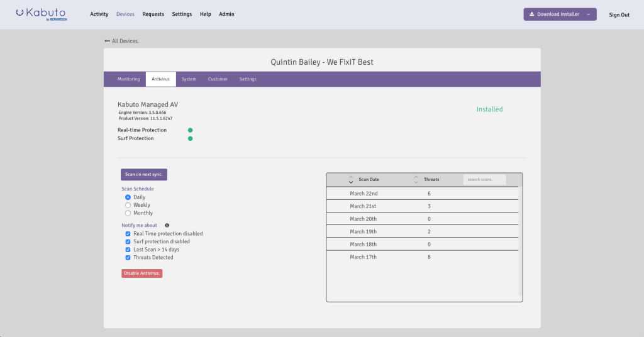Image resolution: width=644 pixels, height=337 pixels.
Task: Click the Real-time Protection green status dot
Action: [190, 130]
